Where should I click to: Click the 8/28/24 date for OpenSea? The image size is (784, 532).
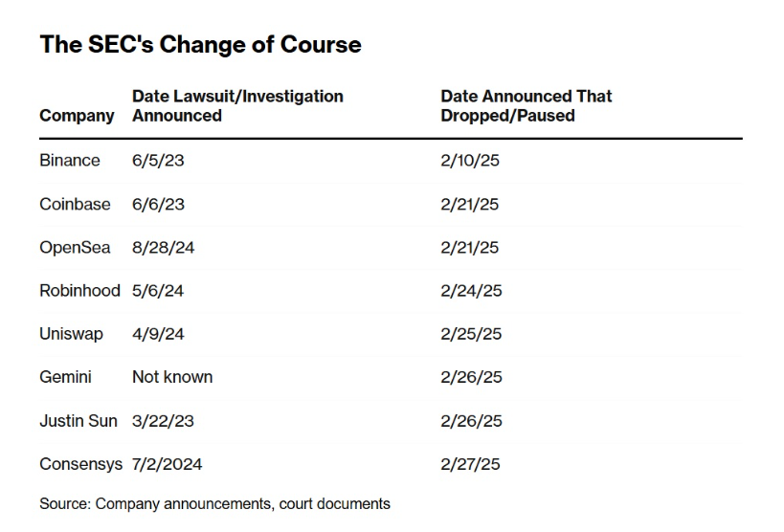click(163, 248)
